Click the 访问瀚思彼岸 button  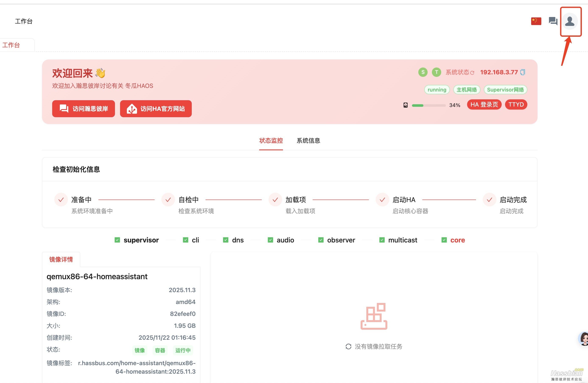pyautogui.click(x=84, y=108)
